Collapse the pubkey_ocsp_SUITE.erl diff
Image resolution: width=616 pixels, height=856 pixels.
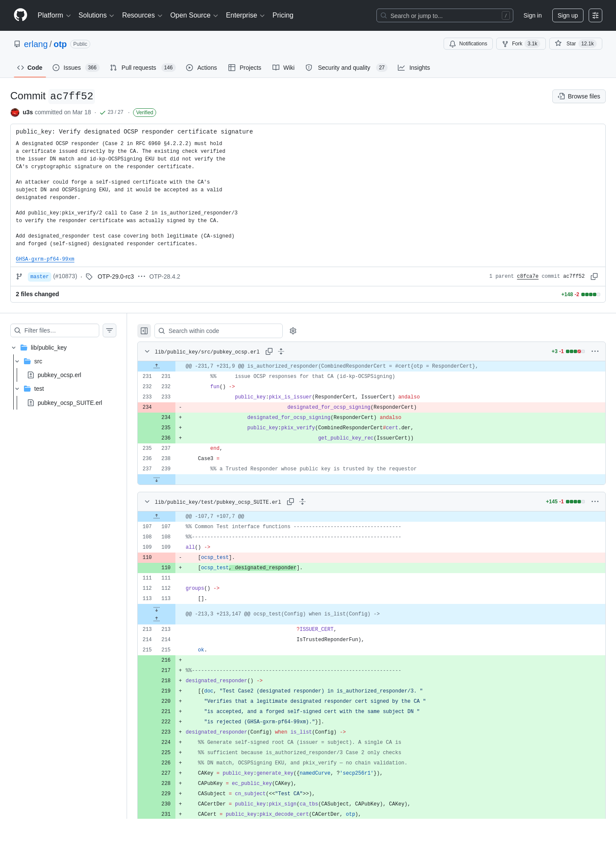[x=147, y=502]
